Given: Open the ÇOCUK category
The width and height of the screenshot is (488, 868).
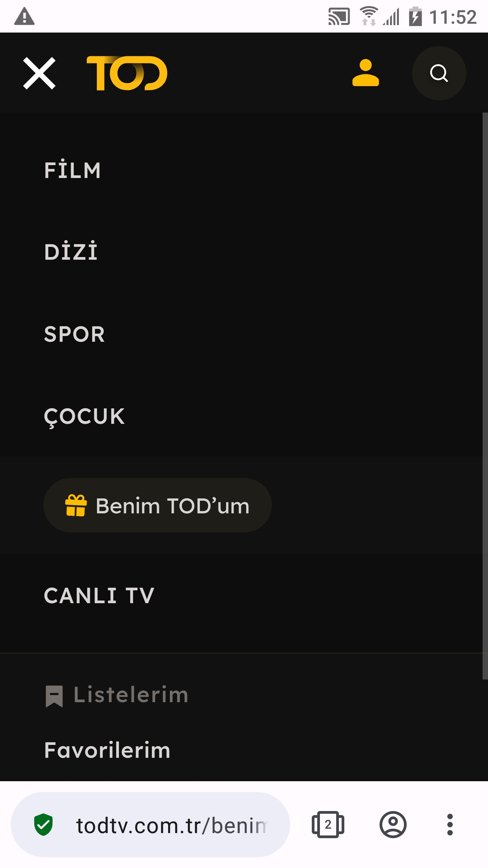Looking at the screenshot, I should click(x=84, y=417).
